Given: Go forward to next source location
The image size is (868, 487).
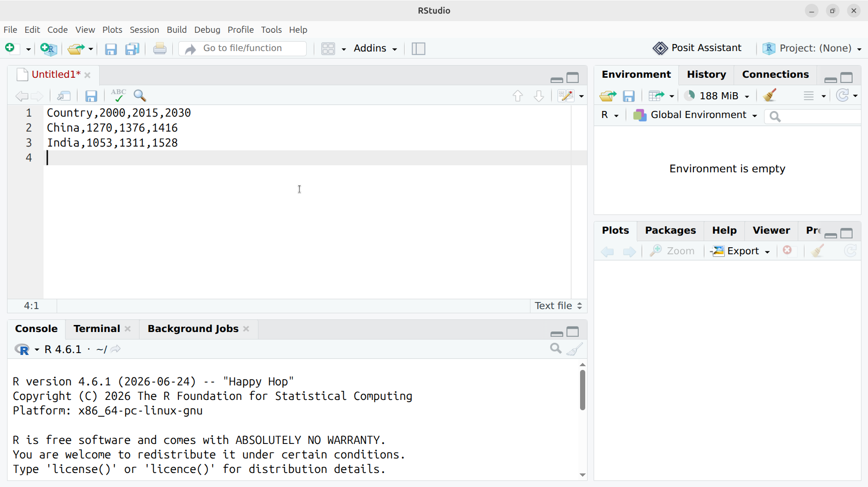Looking at the screenshot, I should coord(37,96).
